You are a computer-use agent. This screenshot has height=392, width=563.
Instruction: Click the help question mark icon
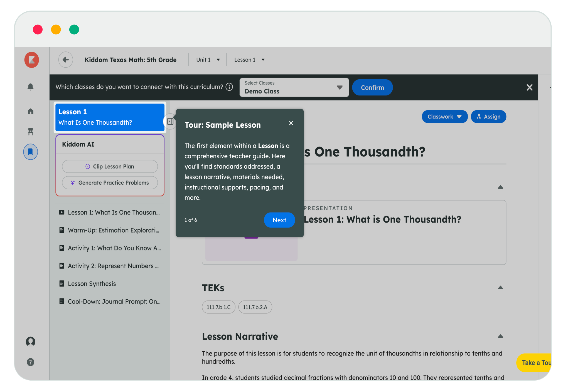31,362
